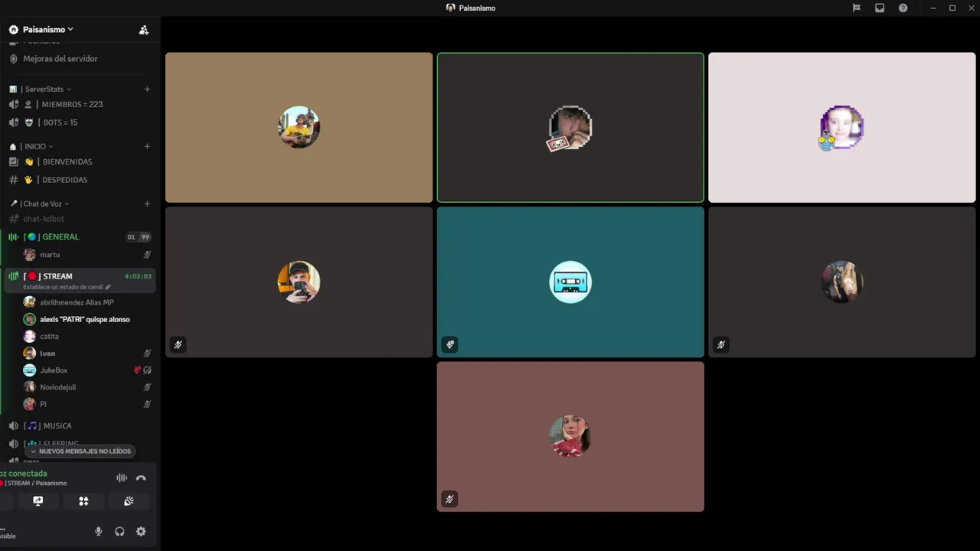Collapse the INICIO category
The height and width of the screenshot is (551, 980).
[37, 147]
